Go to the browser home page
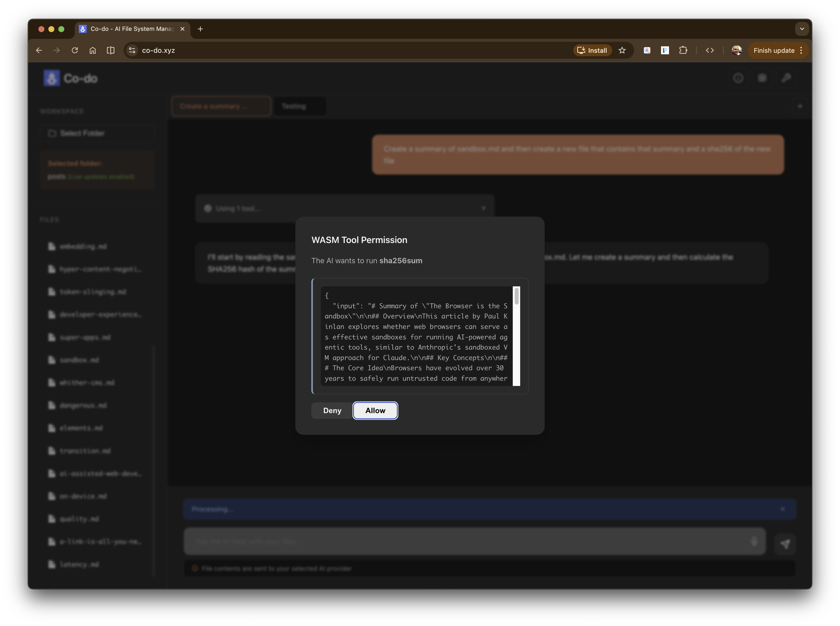 [x=92, y=50]
